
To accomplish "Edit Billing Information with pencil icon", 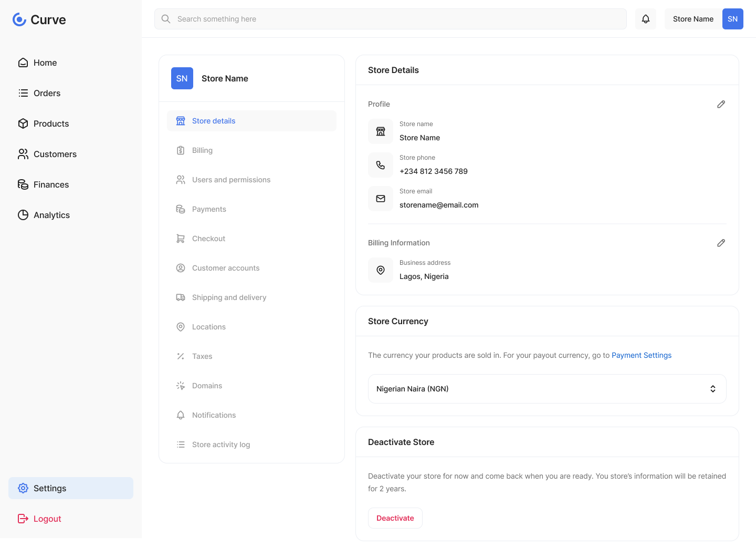I will click(x=721, y=243).
